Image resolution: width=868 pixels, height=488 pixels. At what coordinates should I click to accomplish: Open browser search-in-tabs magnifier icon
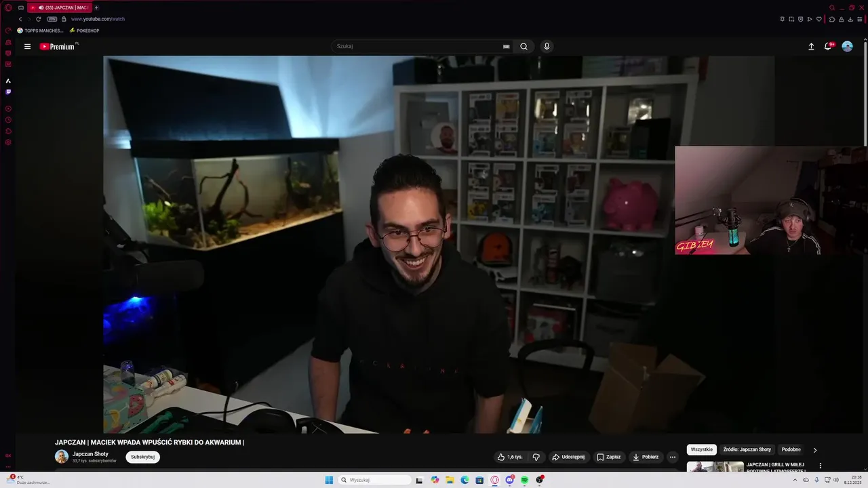coord(832,7)
